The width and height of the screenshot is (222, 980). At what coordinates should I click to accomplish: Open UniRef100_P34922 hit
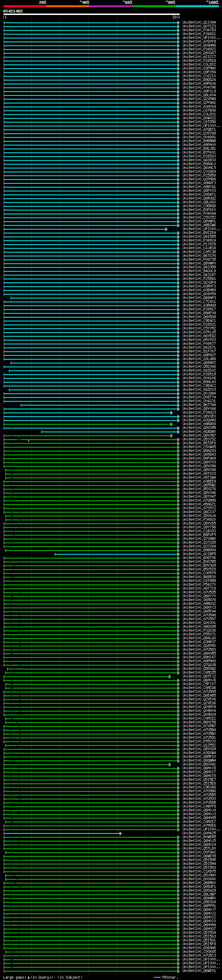point(199,49)
